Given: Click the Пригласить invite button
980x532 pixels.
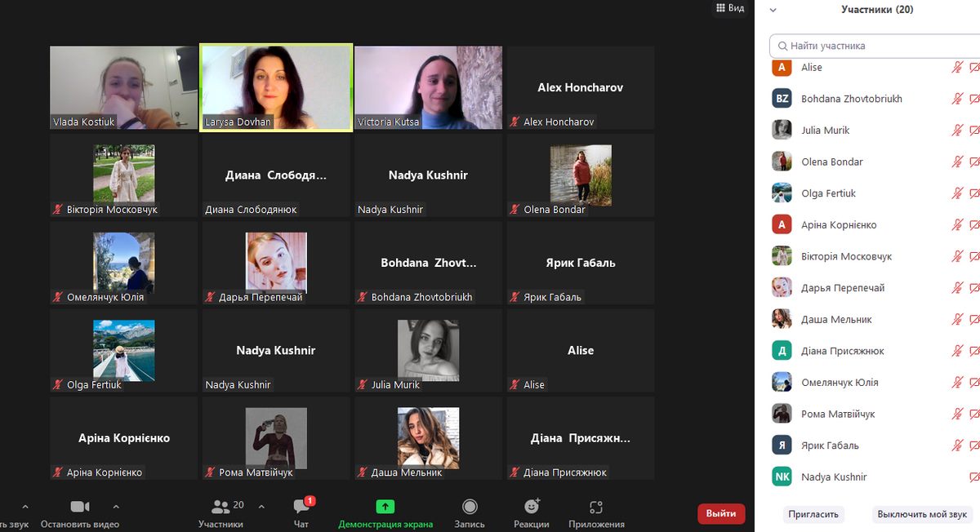Looking at the screenshot, I should point(813,515).
